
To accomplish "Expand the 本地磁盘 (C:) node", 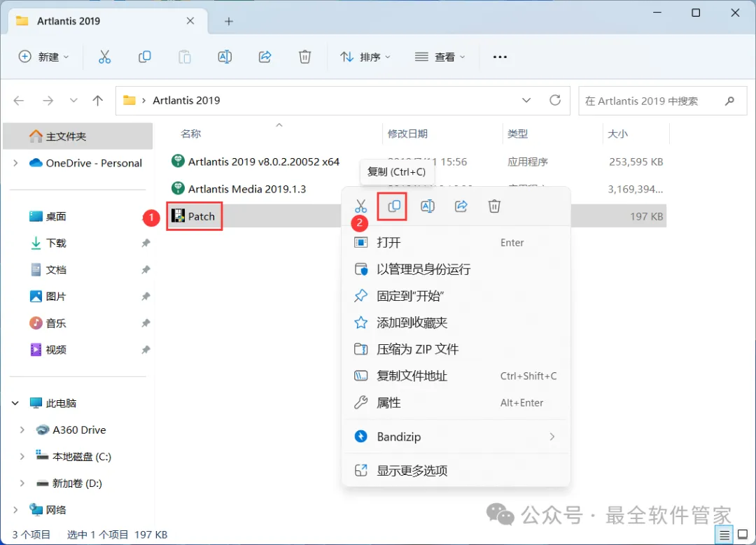I will coord(22,456).
